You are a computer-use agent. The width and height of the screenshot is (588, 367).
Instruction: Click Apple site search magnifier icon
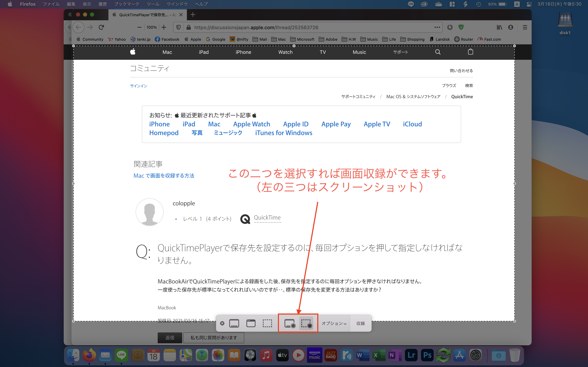pos(438,52)
